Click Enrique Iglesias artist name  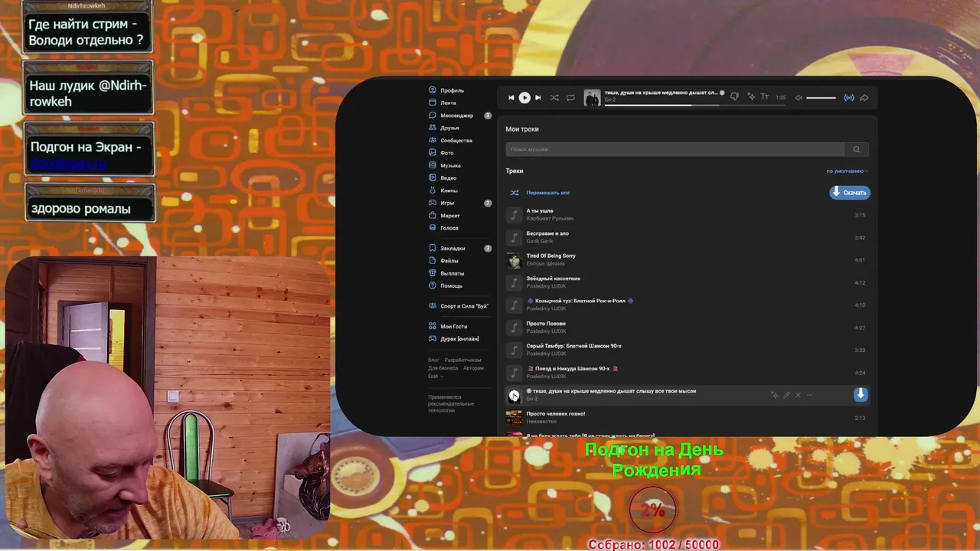[x=545, y=263]
